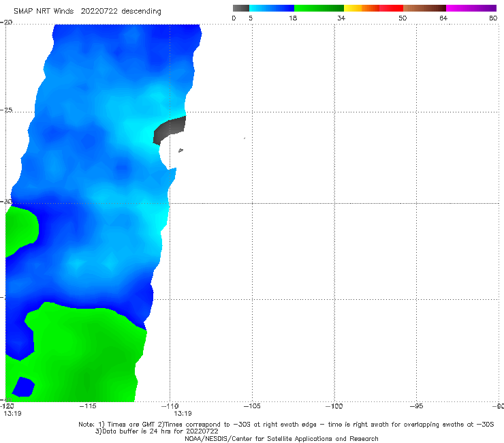Click the small island outline east of the swath
This screenshot has height=443, width=504.
(x=180, y=150)
